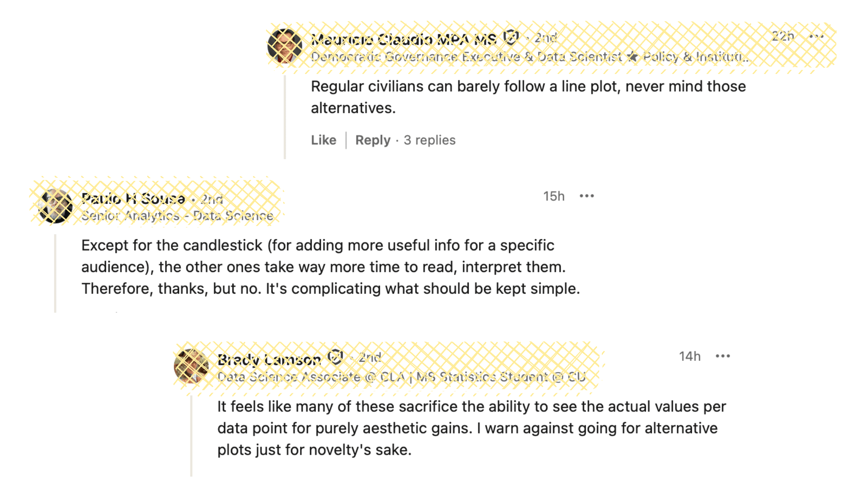Open Paulo H Sousa's profile picture
Screen dimensions: 868x498
(x=55, y=206)
